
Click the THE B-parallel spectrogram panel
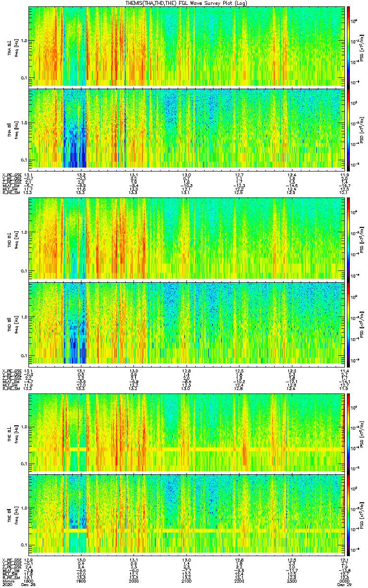pyautogui.click(x=186, y=514)
